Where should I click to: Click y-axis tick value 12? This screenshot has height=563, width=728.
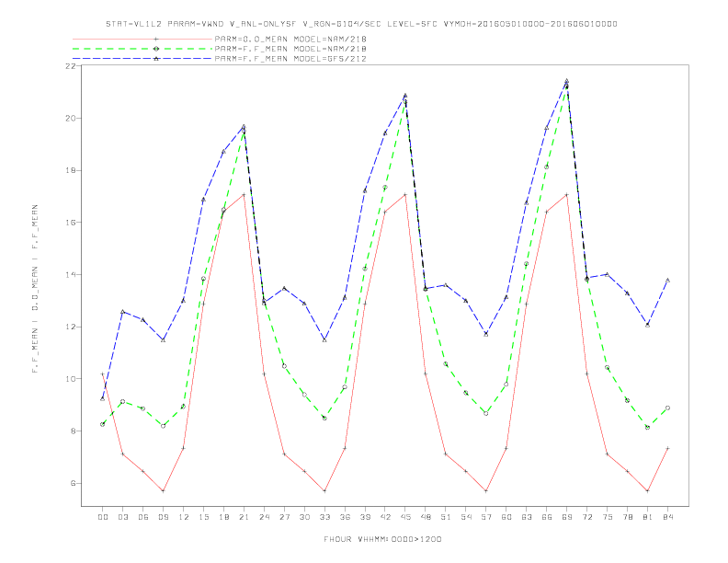71,327
